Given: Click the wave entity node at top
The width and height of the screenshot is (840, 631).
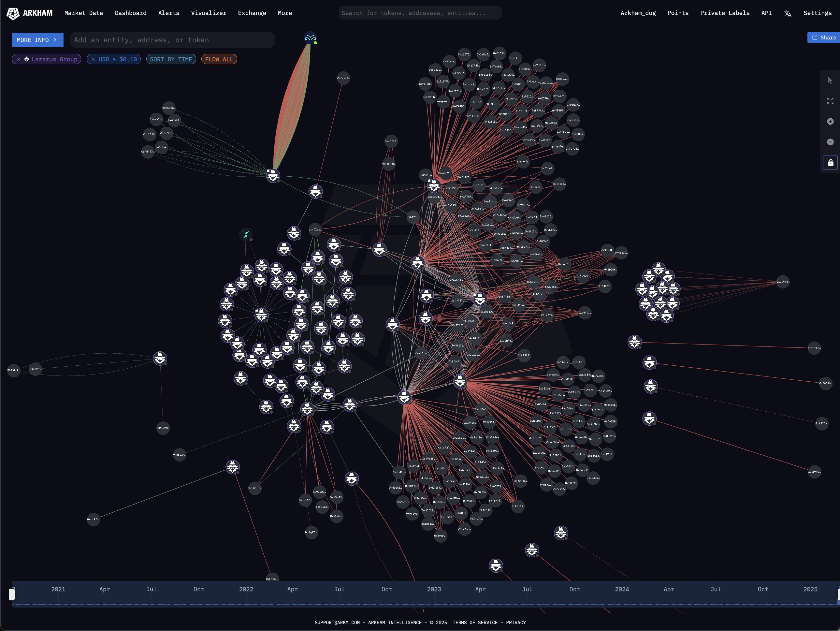Looking at the screenshot, I should tap(310, 37).
